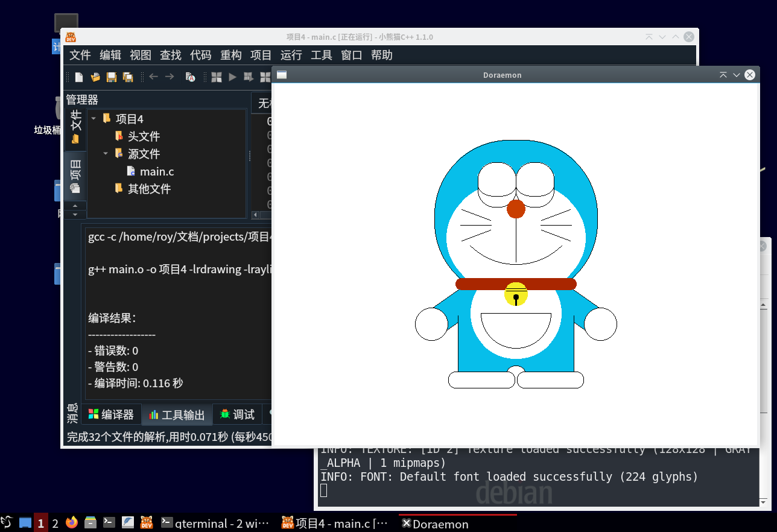Click the Save floppy disk toolbar icon

[112, 77]
